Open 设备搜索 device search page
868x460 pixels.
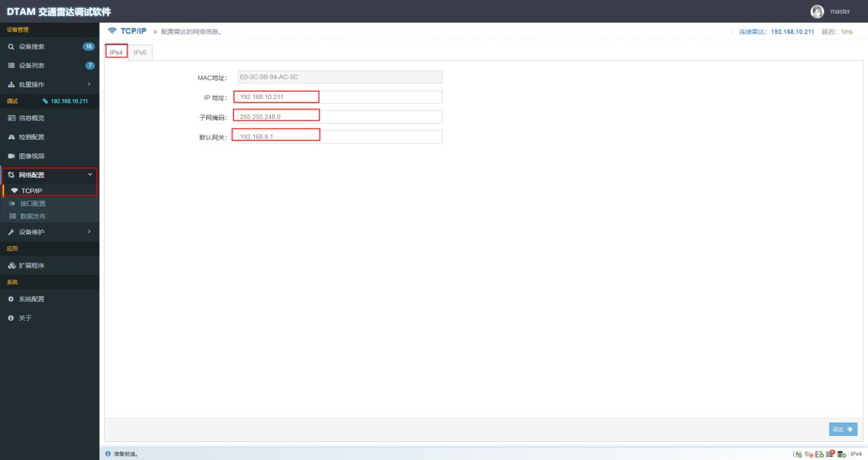point(32,47)
